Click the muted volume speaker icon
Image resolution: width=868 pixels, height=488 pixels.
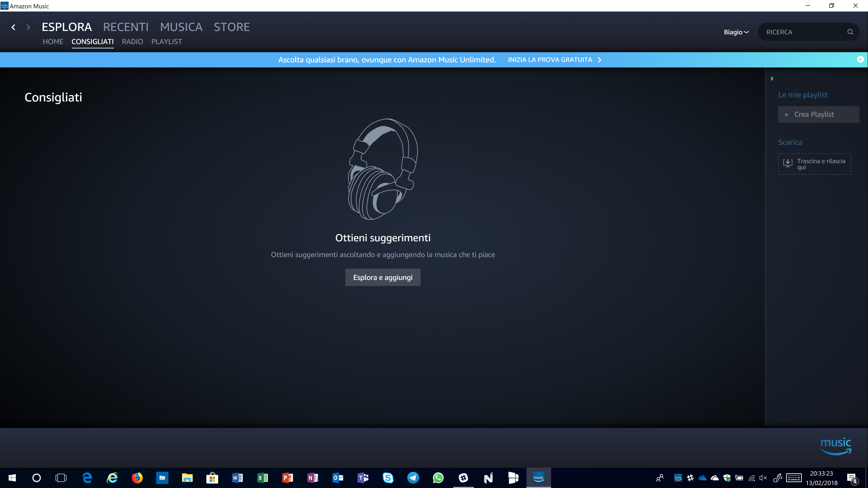coord(763,478)
